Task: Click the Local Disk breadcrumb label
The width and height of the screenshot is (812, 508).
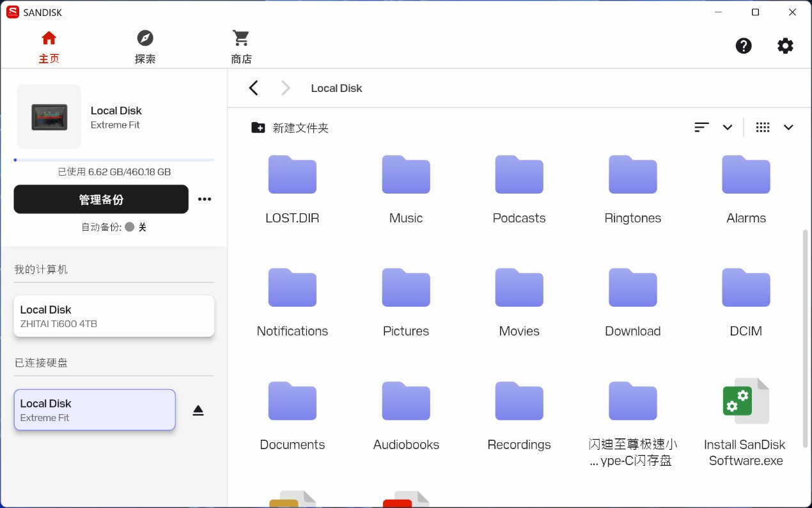Action: pyautogui.click(x=336, y=88)
